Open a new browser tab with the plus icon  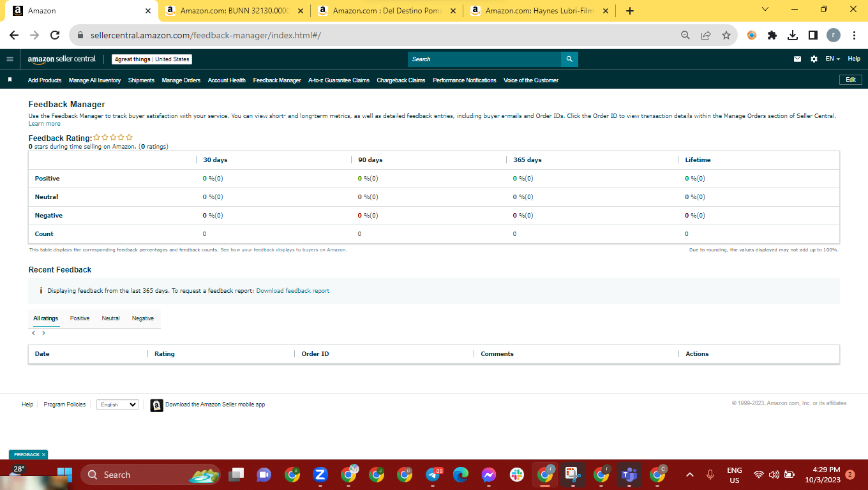[x=630, y=11]
